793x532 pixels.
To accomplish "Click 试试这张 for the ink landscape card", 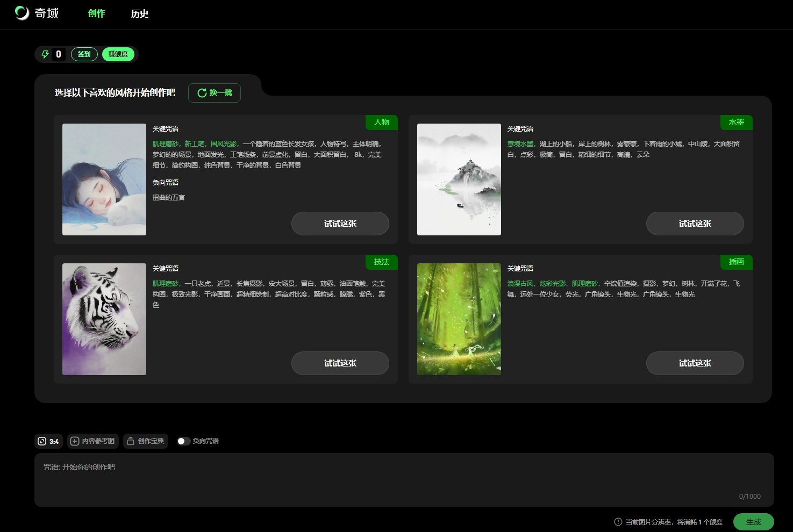I will point(695,224).
